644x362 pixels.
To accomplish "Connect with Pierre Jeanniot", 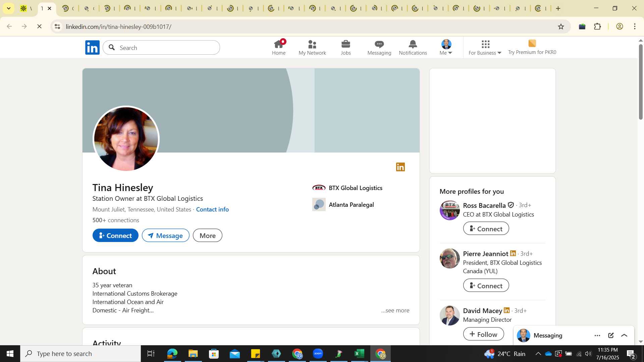I will 486,286.
